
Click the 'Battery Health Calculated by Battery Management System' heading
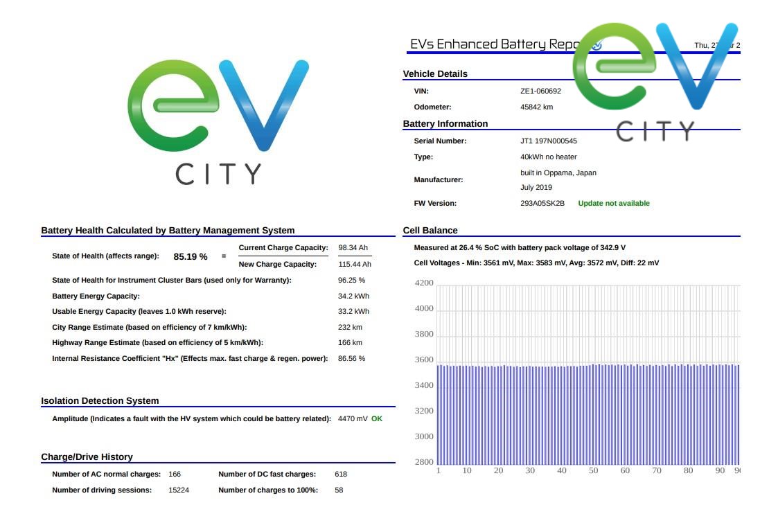pyautogui.click(x=168, y=230)
